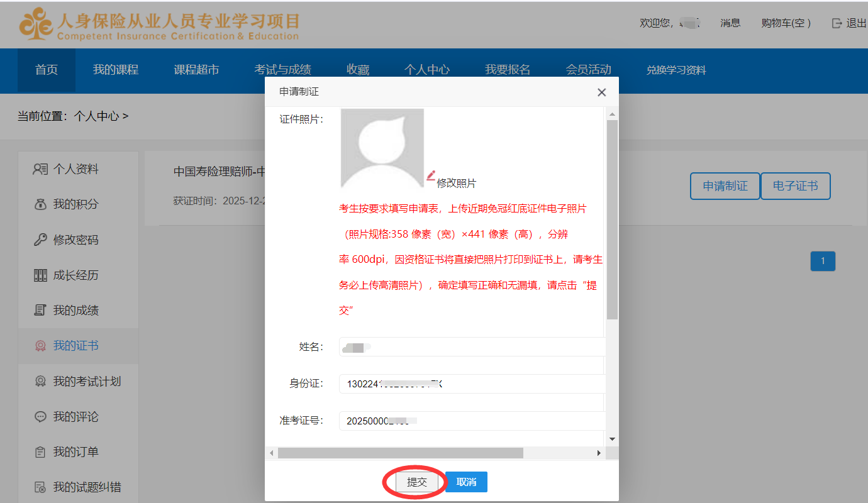Click the key icon for 修改密码
Screen dimensions: 868x503
point(40,240)
